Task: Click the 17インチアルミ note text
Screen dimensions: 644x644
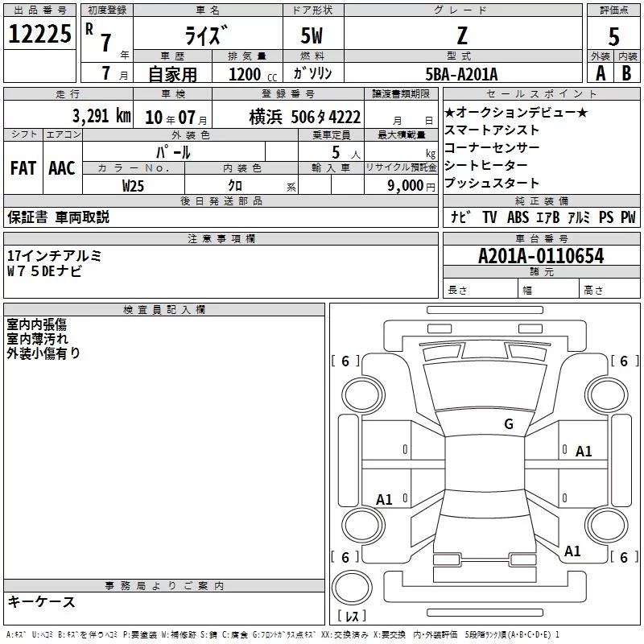Action: (54, 256)
